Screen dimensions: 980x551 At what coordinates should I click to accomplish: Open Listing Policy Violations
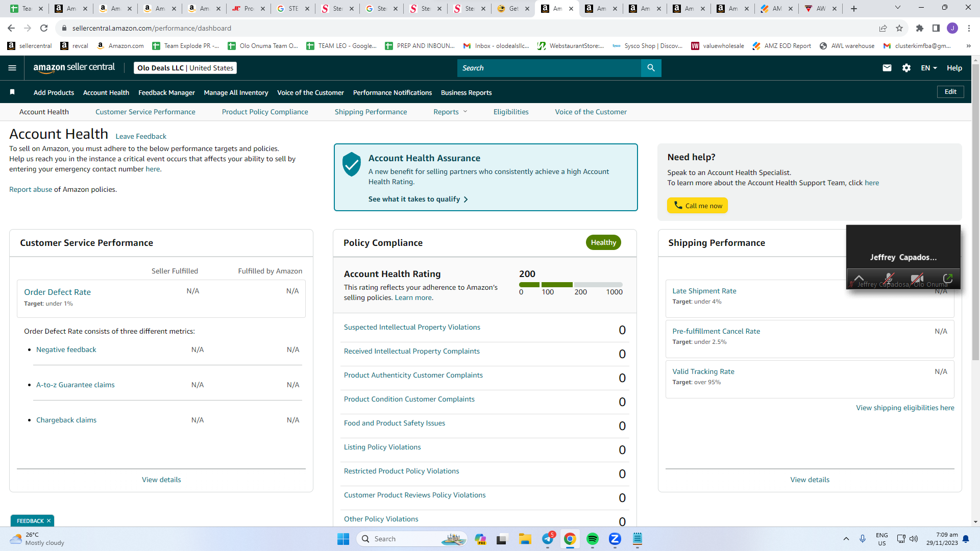click(x=382, y=447)
